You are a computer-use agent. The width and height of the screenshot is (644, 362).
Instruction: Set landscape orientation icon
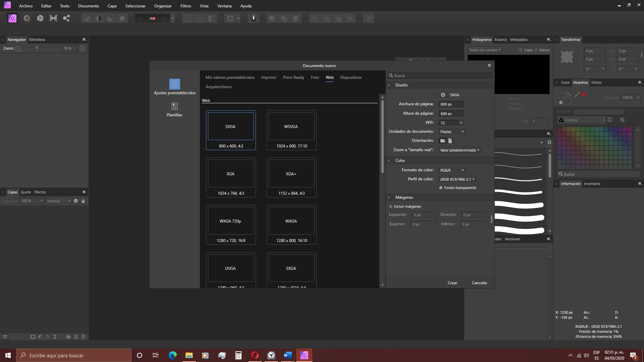443,141
